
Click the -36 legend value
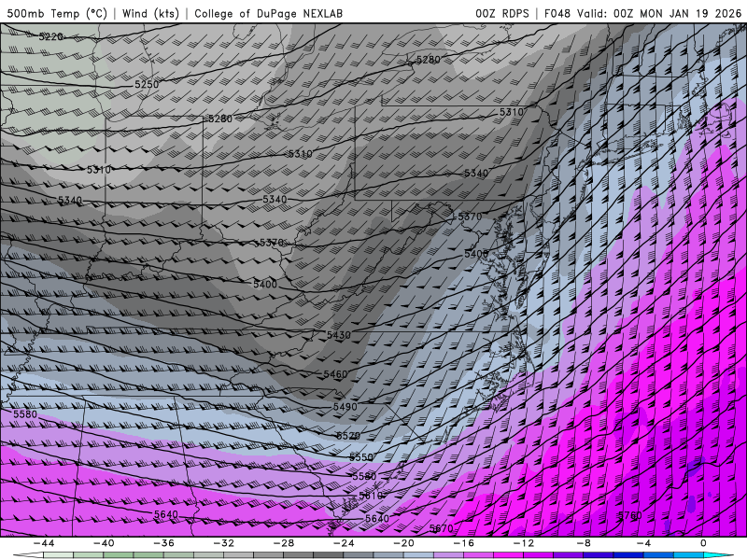point(164,543)
